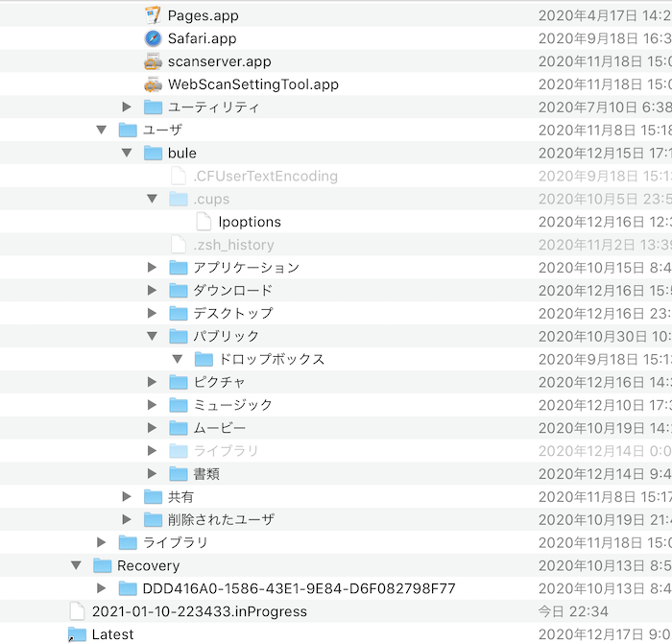
Task: Collapse the bule user folder
Action: click(127, 153)
